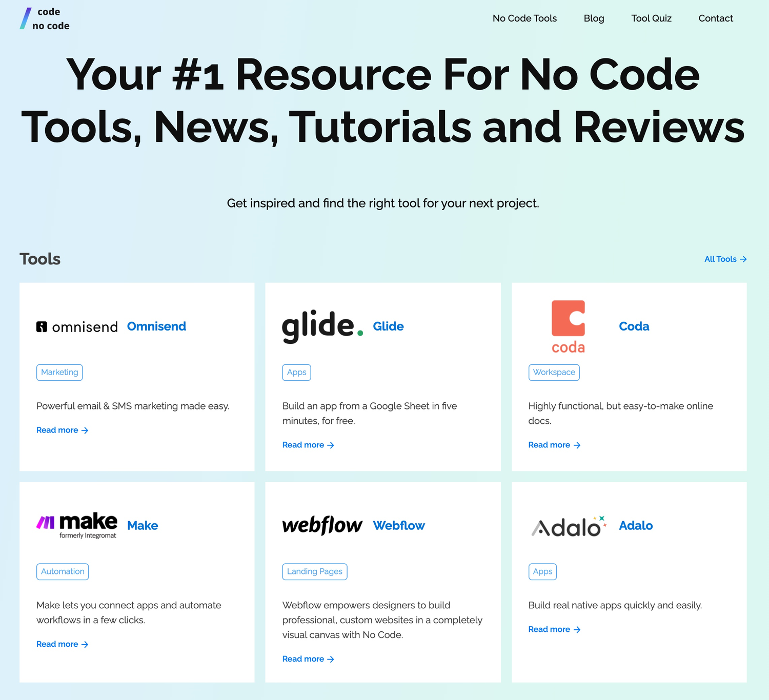Open the No Code Tools menu item
This screenshot has width=769, height=700.
pos(524,18)
